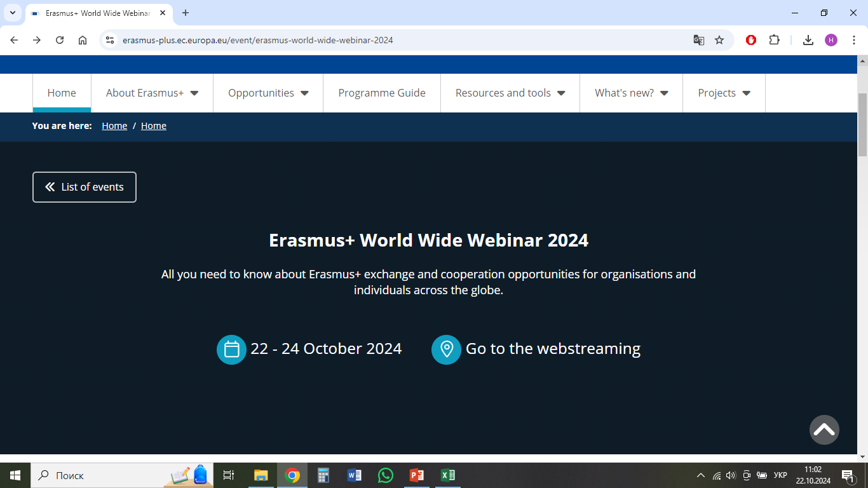
Task: Select the Programme Guide menu item
Action: pos(382,93)
